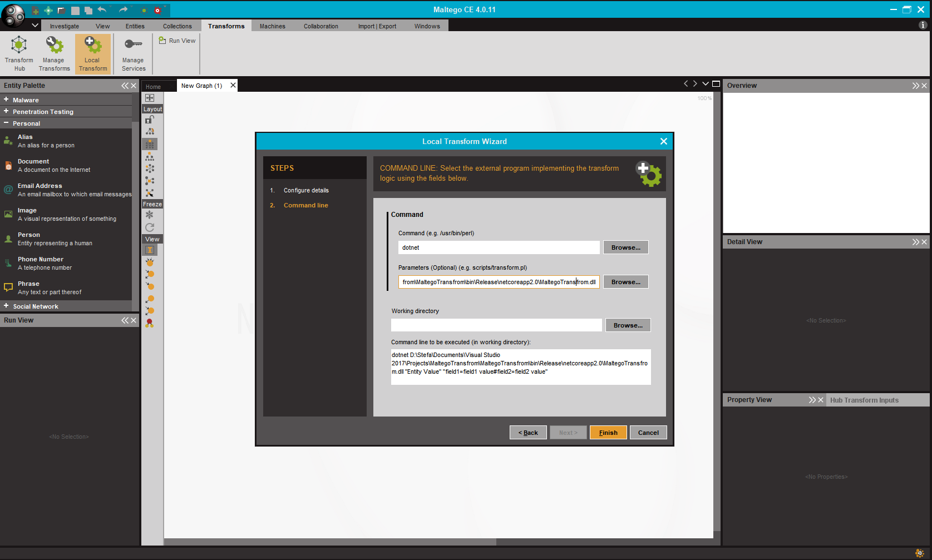Switch to Hub Transform Inputs tab
932x560 pixels.
[864, 400]
